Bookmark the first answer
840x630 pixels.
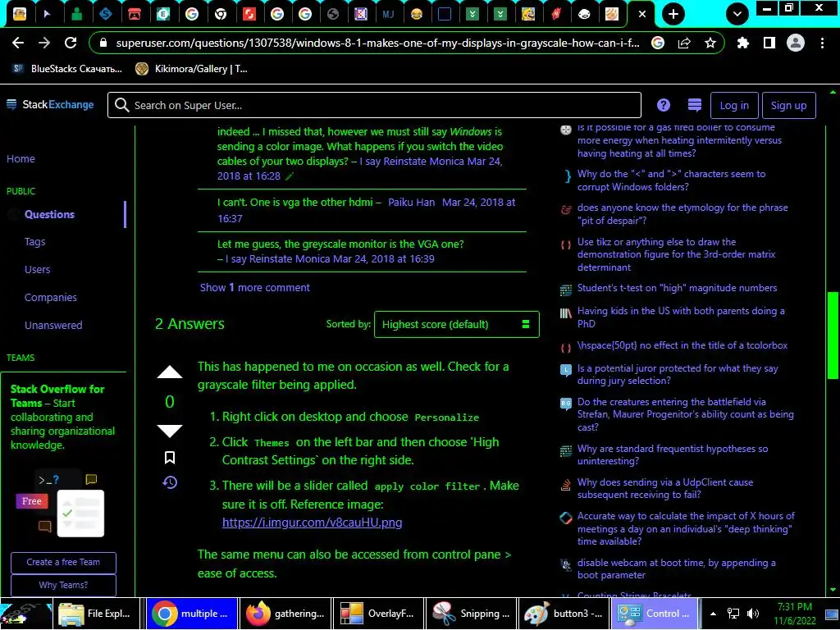(x=169, y=458)
